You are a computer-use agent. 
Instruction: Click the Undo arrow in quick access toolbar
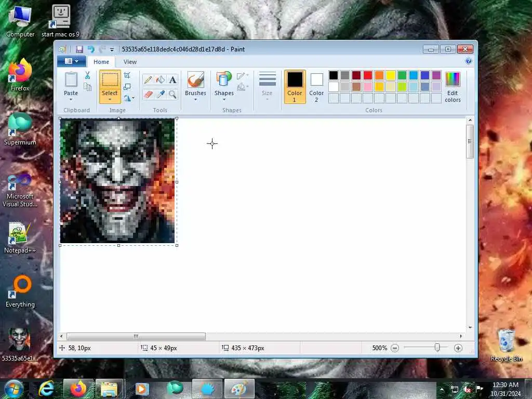tap(90, 49)
